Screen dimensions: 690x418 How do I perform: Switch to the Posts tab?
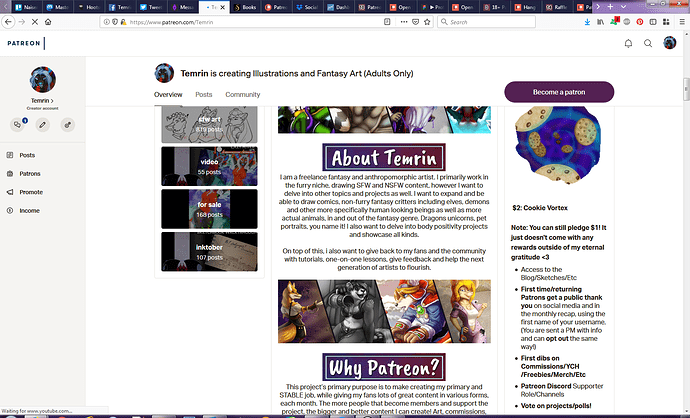click(204, 94)
